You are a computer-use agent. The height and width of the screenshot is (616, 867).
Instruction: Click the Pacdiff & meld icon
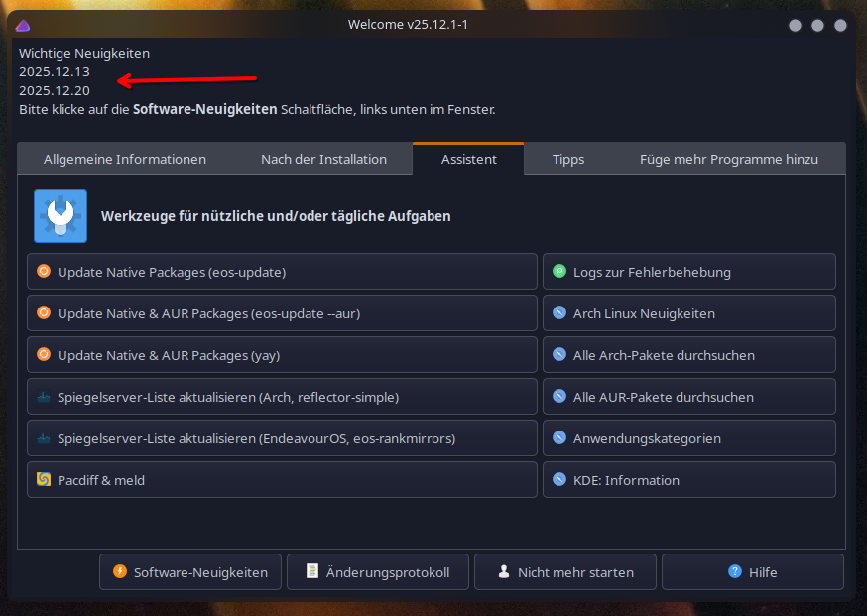click(44, 479)
